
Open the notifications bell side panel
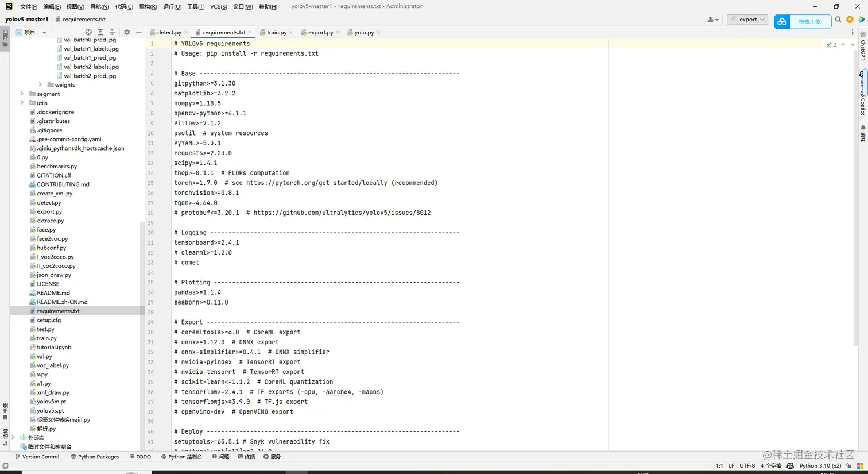tap(863, 134)
